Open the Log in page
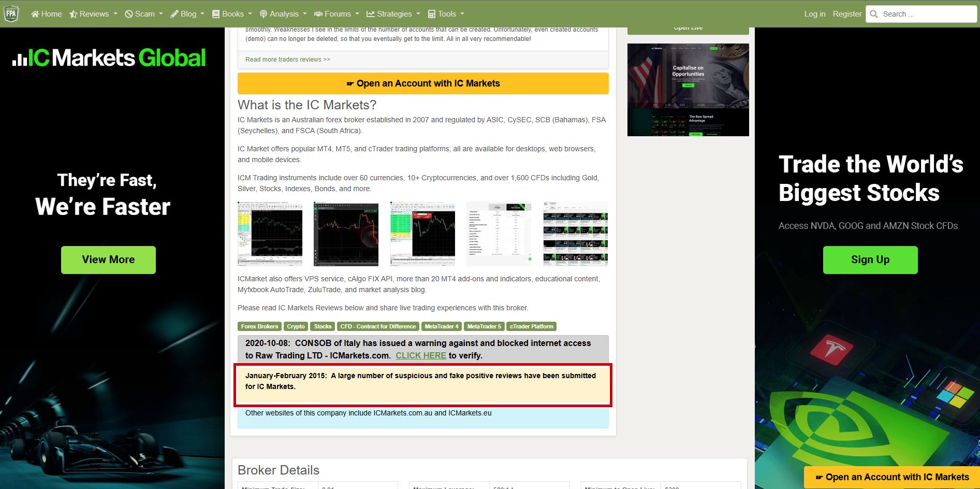 click(x=814, y=14)
